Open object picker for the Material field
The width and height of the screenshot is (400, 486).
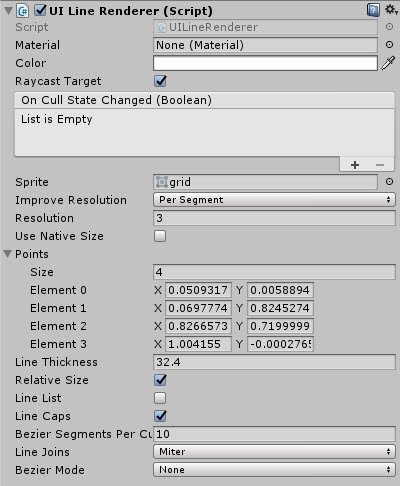tap(389, 45)
